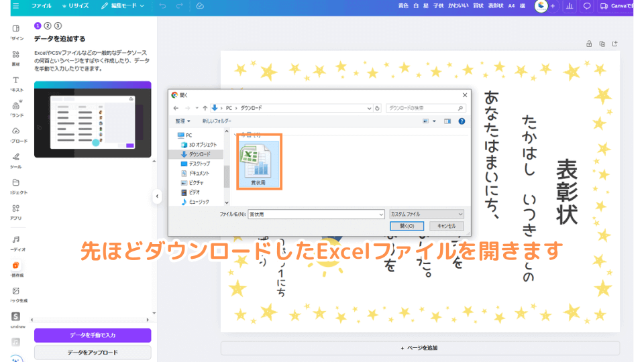Click the add page icon above canvas
The height and width of the screenshot is (362, 644).
[x=615, y=44]
